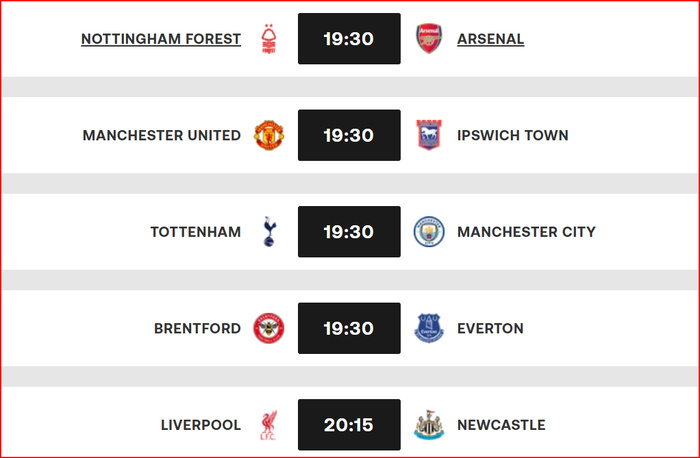Click the Newcastle club crest
Image resolution: width=700 pixels, height=458 pixels.
(429, 425)
